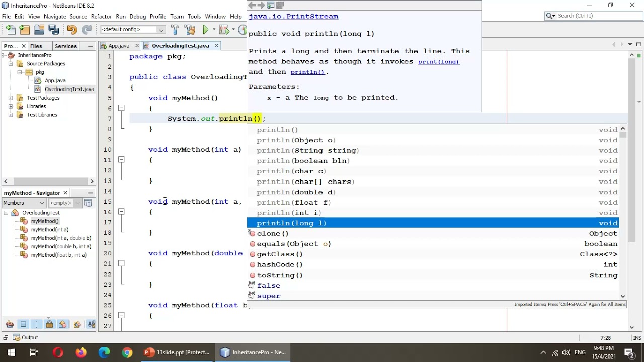The width and height of the screenshot is (644, 362).
Task: Click the Debug Project toolbar icon
Action: coord(224,30)
